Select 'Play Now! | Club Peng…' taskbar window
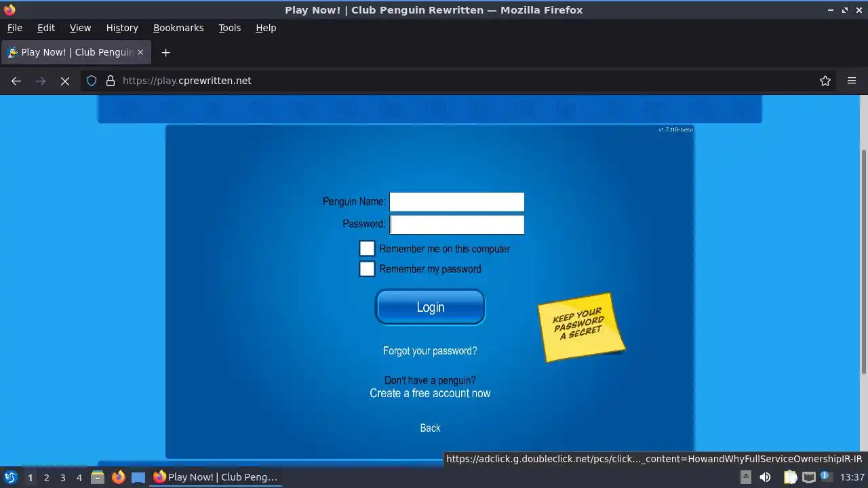Viewport: 868px width, 488px height. click(x=216, y=477)
